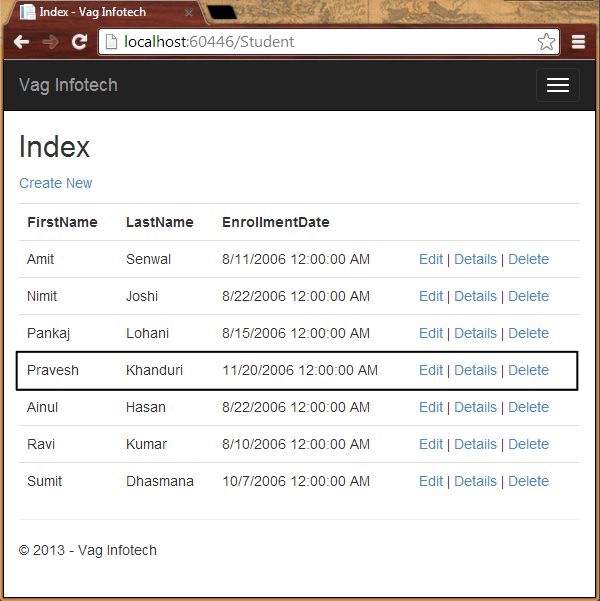
Task: Select the first name cell Pankaj
Action: pyautogui.click(x=48, y=333)
